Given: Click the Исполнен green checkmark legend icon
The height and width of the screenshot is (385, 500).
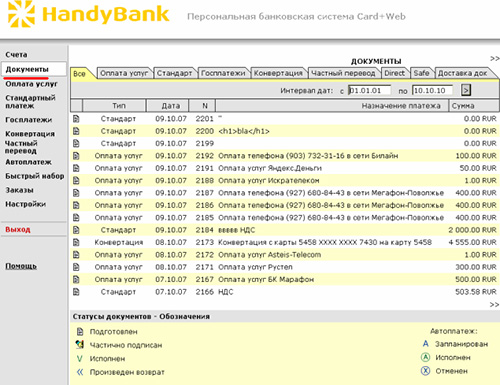Looking at the screenshot, I should coord(80,359).
